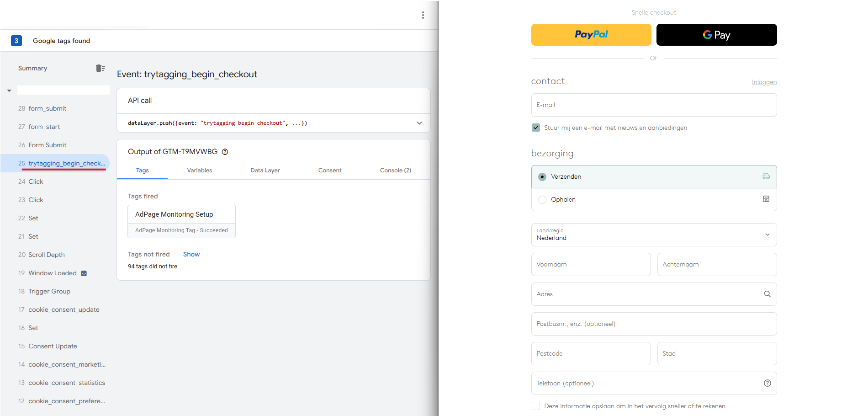The width and height of the screenshot is (868, 416).
Task: Expand the dataLayer.push API call details
Action: pos(419,123)
